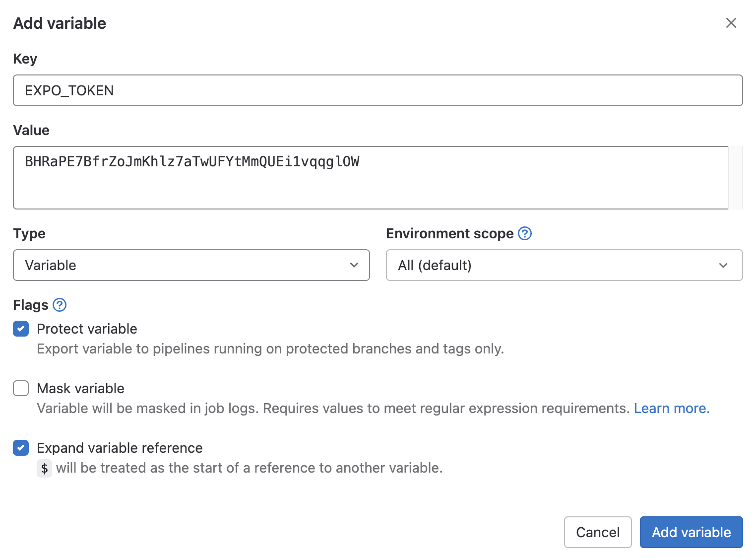Screen dimensions: 756x559
Task: Click the dollar sign code badge
Action: click(45, 468)
